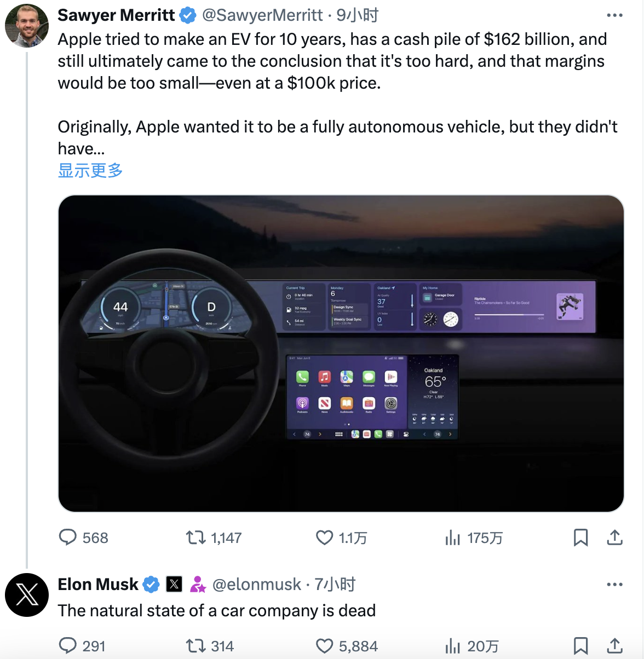Image resolution: width=644 pixels, height=659 pixels.
Task: Share Sawyer Merritt's tweet
Action: pyautogui.click(x=615, y=537)
